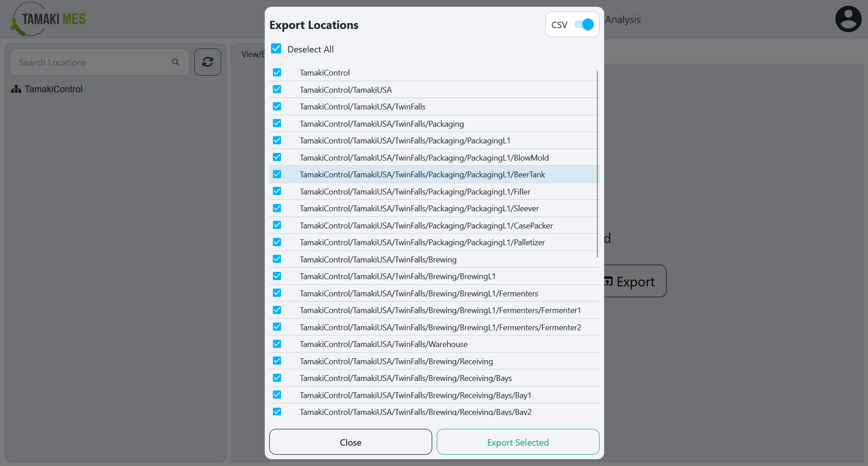The width and height of the screenshot is (868, 466).
Task: Switch to the View/Edit tab
Action: (x=253, y=54)
